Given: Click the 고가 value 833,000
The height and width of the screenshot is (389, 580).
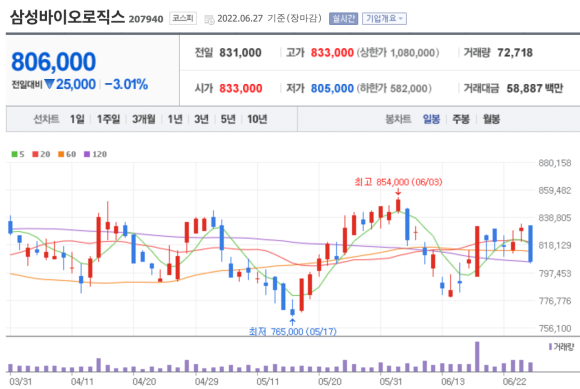Looking at the screenshot, I should tap(332, 53).
